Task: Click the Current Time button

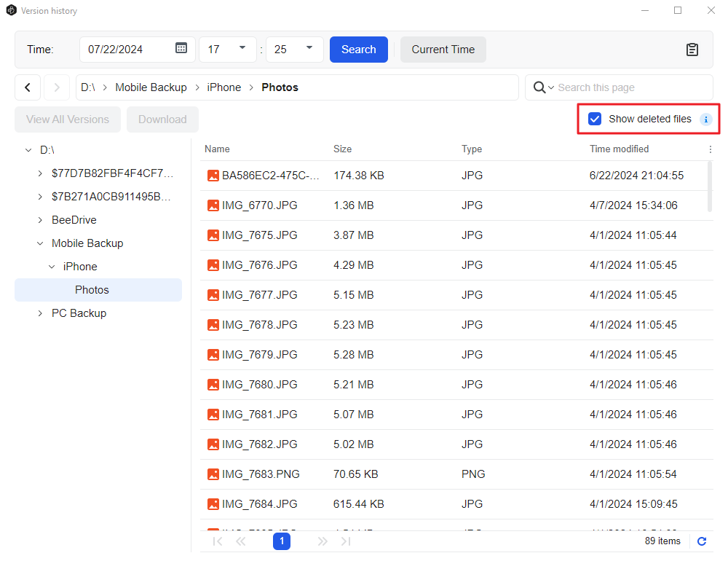Action: click(443, 49)
